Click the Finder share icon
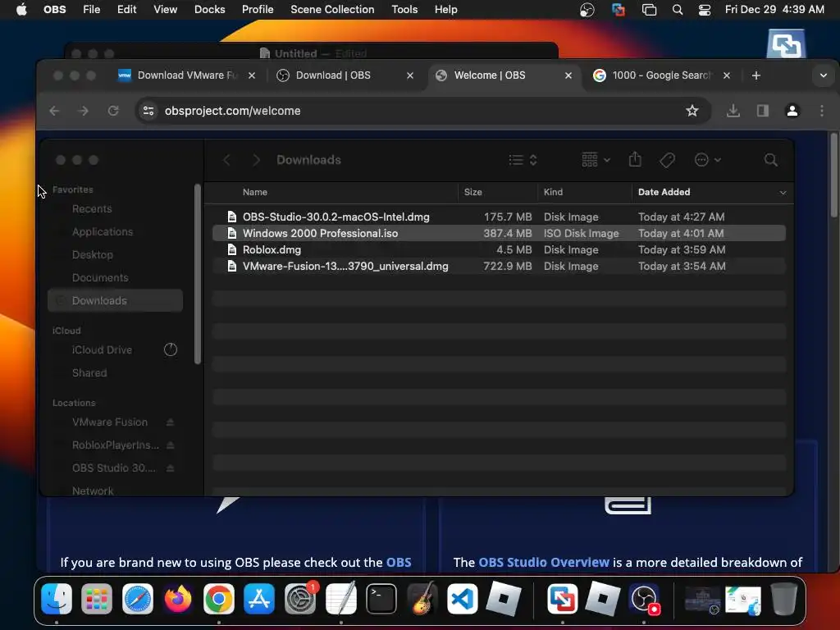Image resolution: width=840 pixels, height=630 pixels. 635,160
